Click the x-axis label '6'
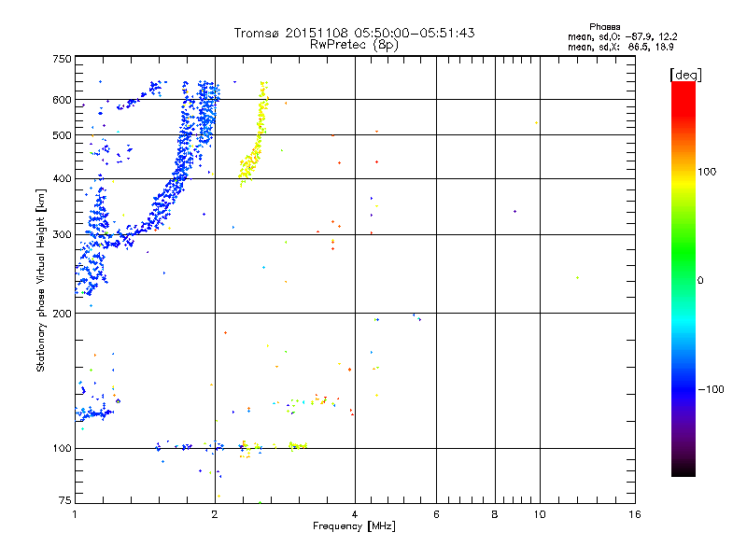This screenshot has width=747, height=560. point(436,514)
